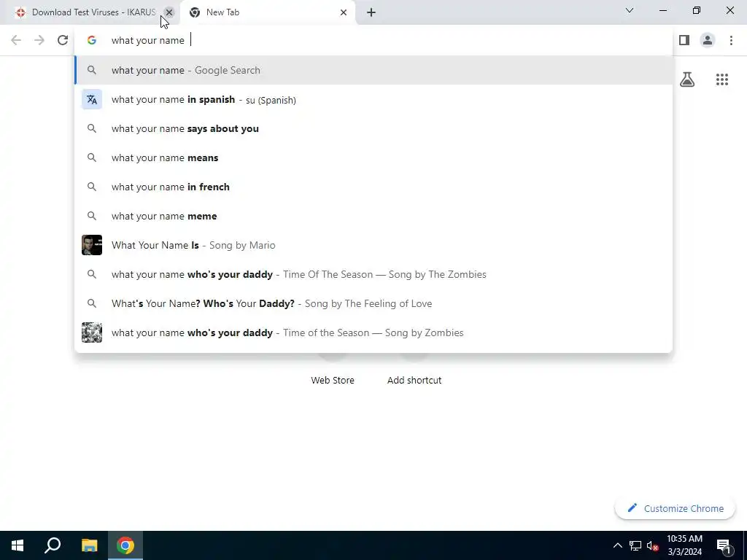Open the Chrome profile avatar icon

(708, 40)
